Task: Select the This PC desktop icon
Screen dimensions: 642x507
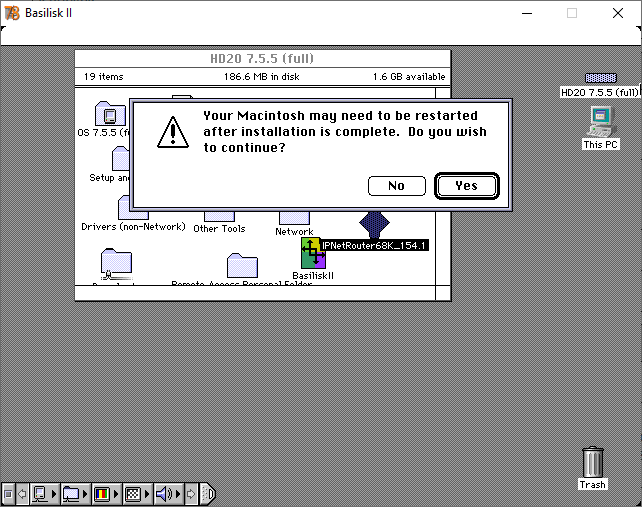Action: (601, 122)
